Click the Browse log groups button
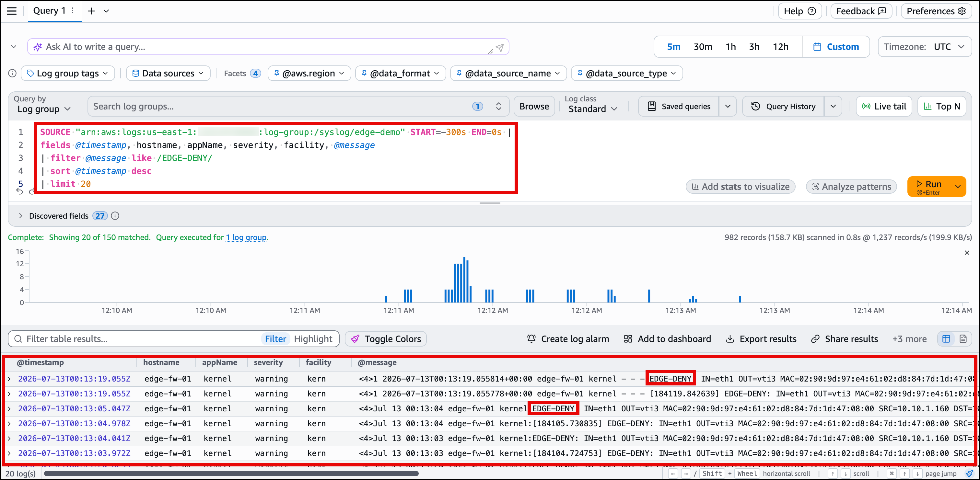Image resolution: width=980 pixels, height=480 pixels. tap(534, 106)
